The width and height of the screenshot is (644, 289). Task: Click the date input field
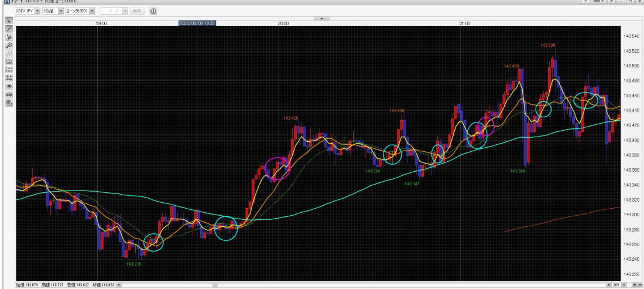(112, 11)
